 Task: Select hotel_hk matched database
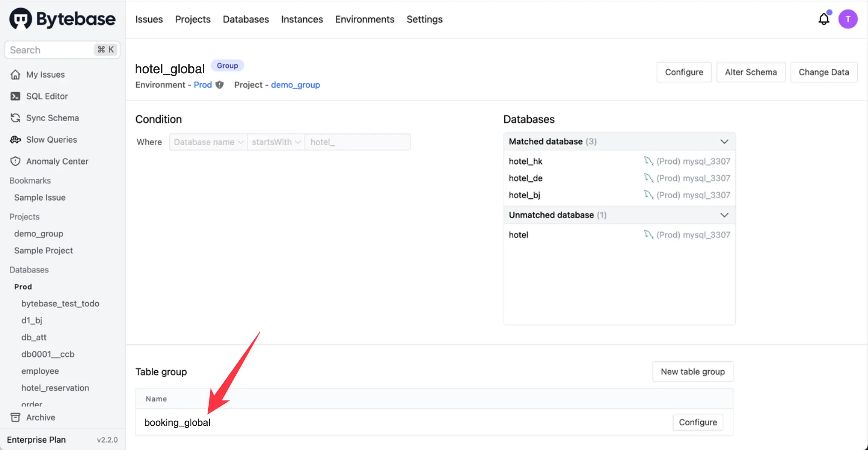pos(525,161)
